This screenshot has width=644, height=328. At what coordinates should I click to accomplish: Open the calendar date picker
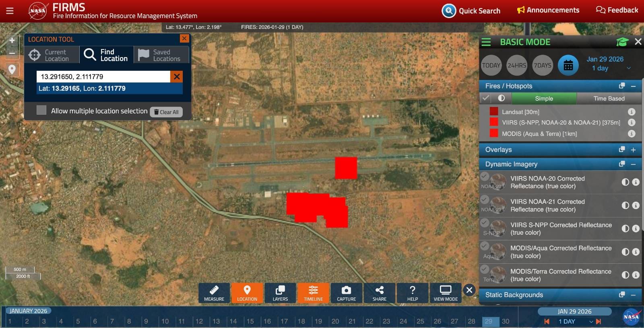coord(568,65)
